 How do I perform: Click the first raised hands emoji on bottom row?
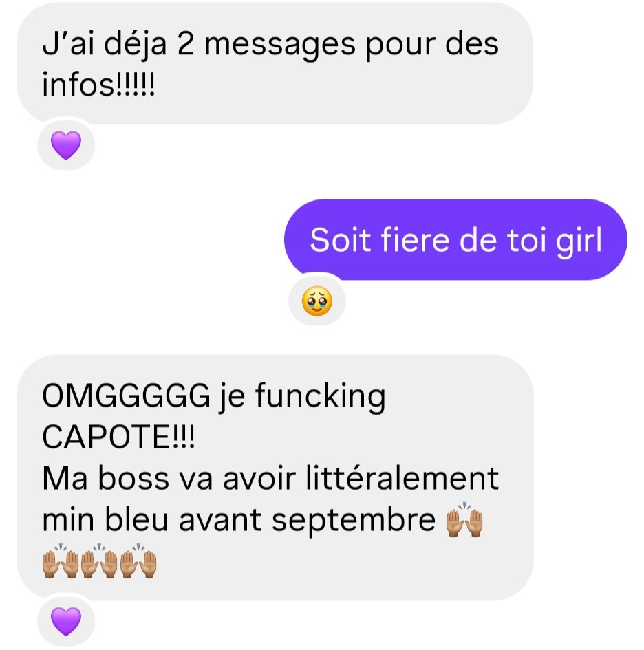pyautogui.click(x=61, y=561)
